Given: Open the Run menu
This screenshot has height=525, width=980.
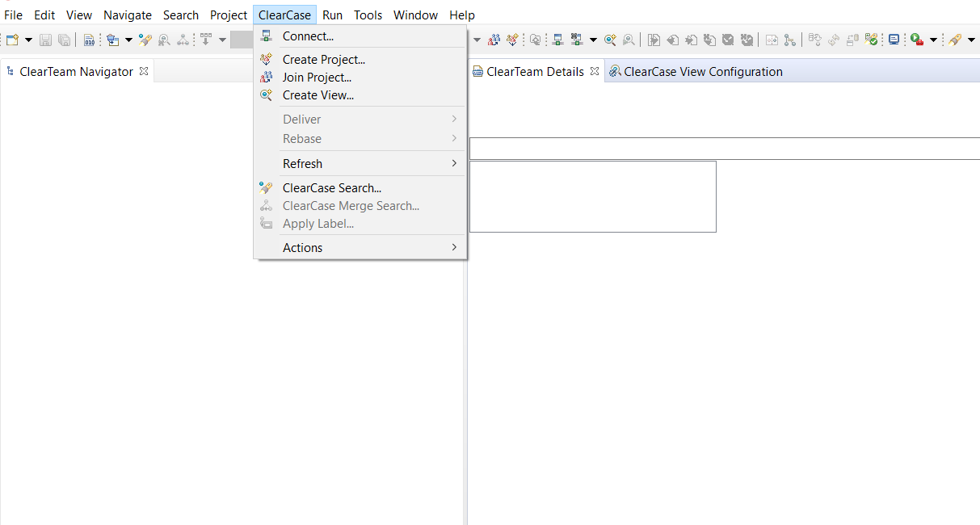Looking at the screenshot, I should click(x=332, y=15).
